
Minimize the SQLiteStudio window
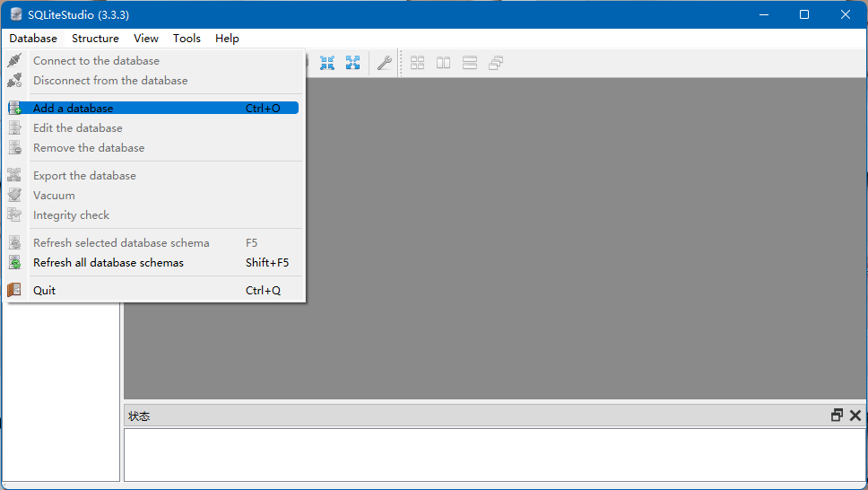coord(764,14)
